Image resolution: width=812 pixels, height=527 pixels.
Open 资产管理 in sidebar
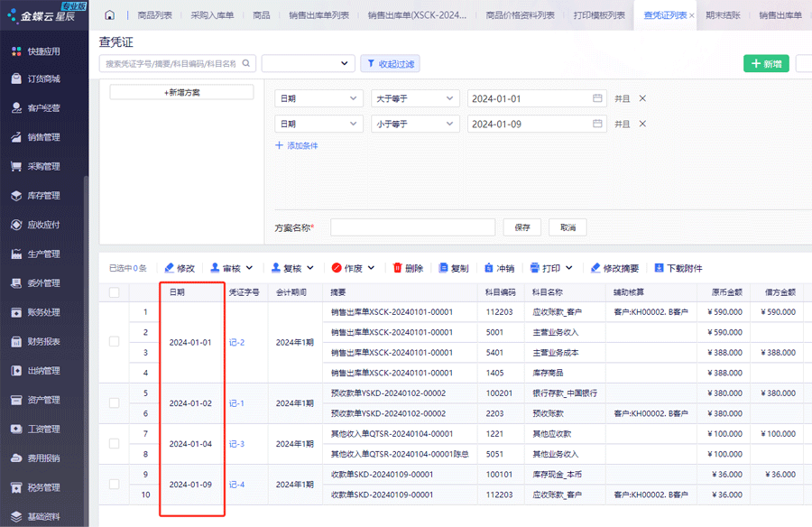pyautogui.click(x=36, y=400)
